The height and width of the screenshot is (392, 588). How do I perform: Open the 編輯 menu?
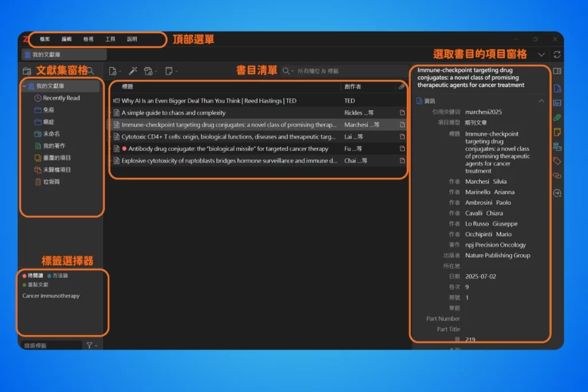tap(67, 40)
